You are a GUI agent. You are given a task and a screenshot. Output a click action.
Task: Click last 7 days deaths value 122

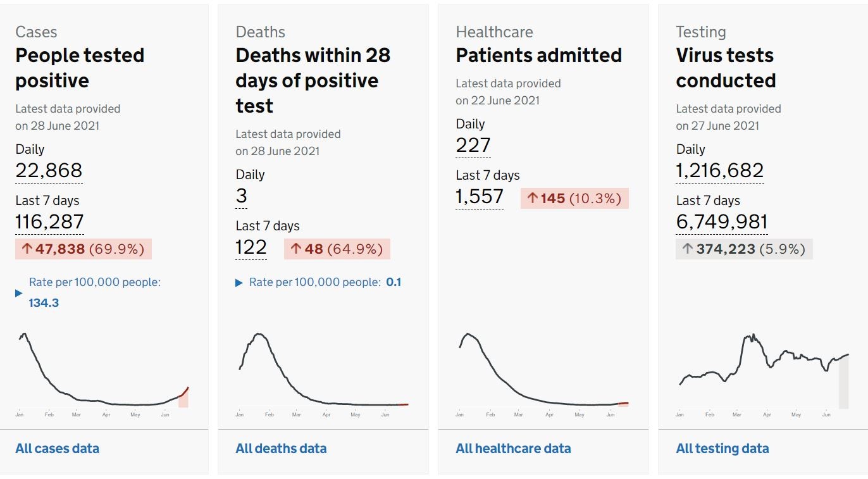(x=251, y=247)
